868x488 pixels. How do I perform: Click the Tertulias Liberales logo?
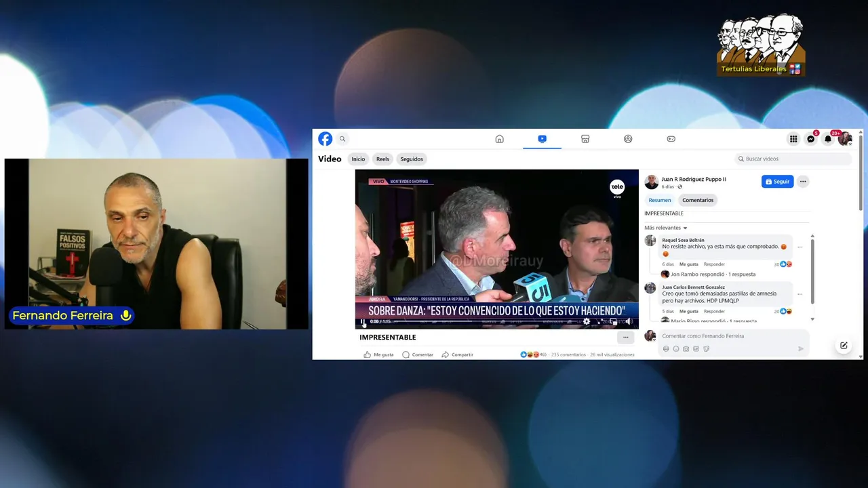[x=761, y=45]
